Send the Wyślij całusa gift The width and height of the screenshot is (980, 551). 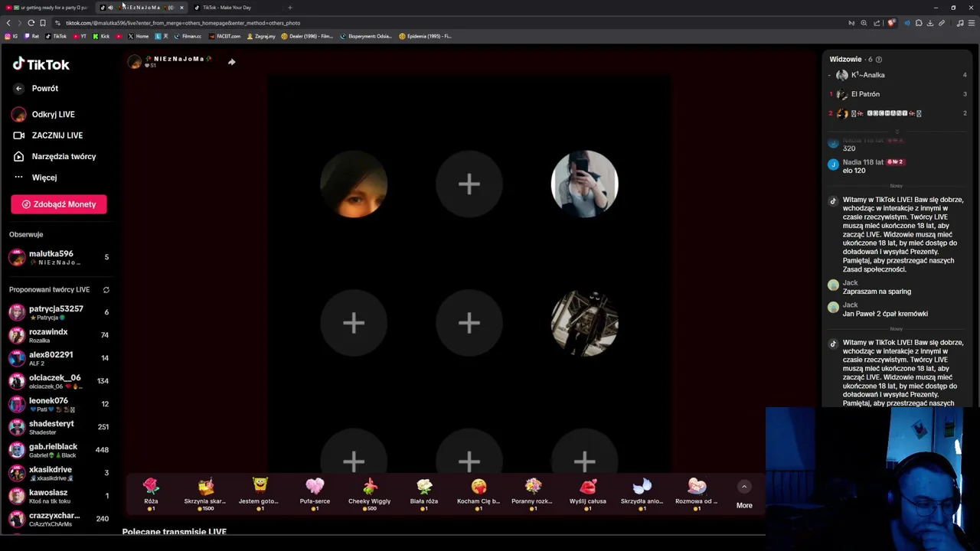click(588, 494)
